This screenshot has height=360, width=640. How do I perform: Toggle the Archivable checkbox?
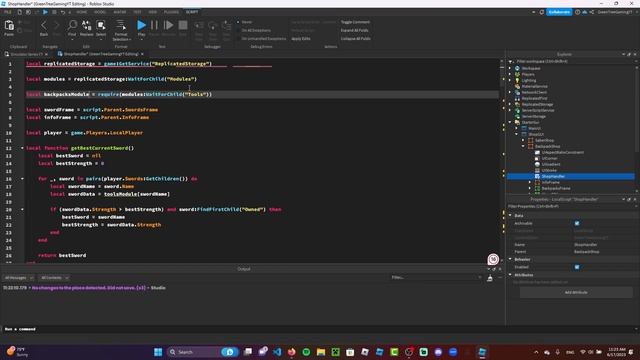(577, 223)
